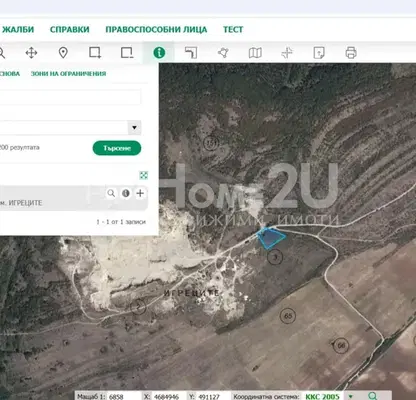Show info for the ИГРЕЦИТЕ result
The width and height of the screenshot is (416, 400).
126,193
